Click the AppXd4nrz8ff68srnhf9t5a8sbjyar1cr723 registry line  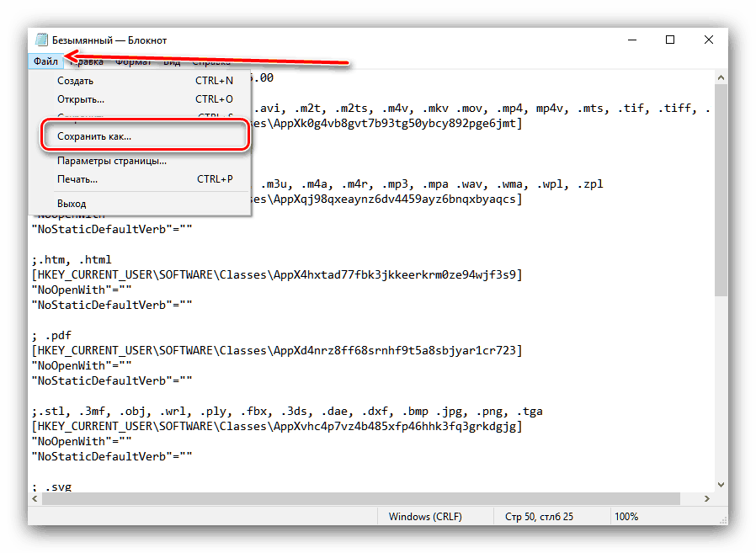277,350
